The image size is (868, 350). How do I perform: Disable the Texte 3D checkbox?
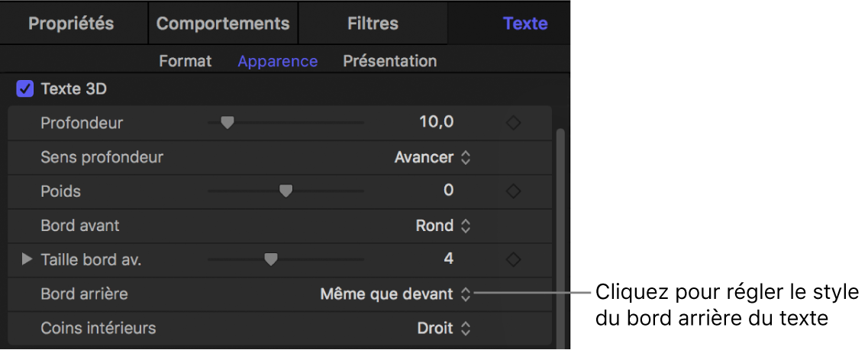[x=25, y=89]
